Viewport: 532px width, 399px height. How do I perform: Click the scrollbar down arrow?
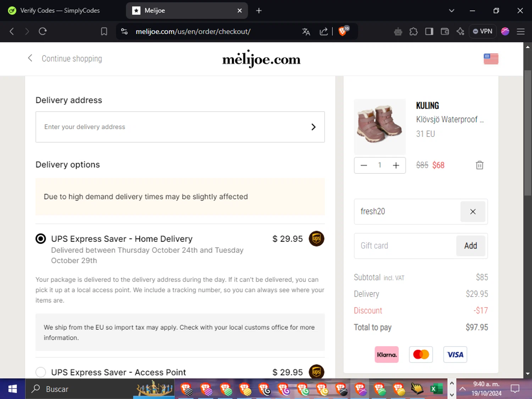click(x=528, y=373)
